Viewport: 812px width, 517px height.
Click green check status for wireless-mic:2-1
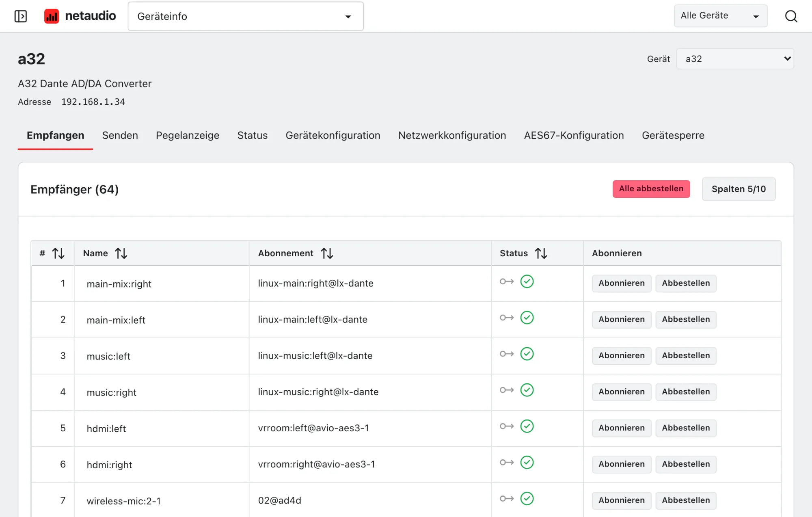(x=527, y=498)
